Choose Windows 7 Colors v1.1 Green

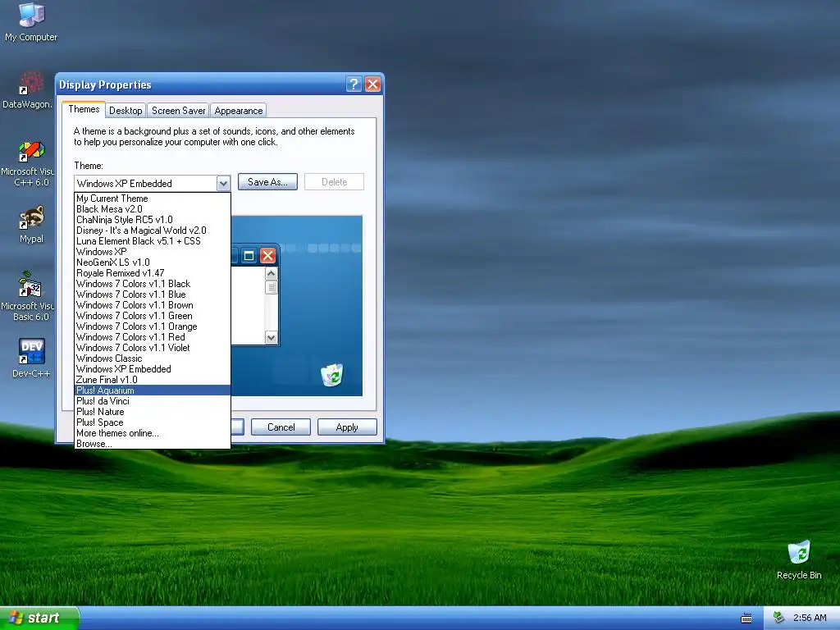152,316
